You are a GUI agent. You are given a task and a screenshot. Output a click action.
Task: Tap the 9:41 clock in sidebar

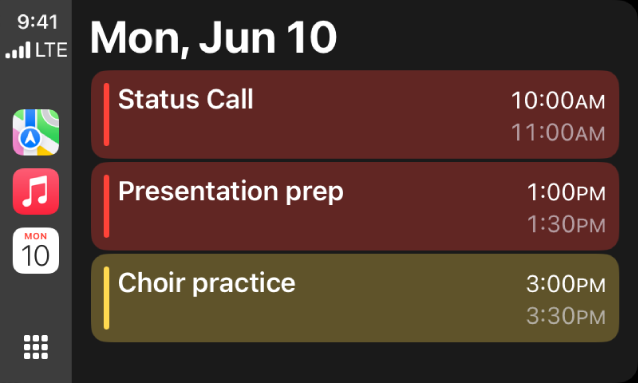pyautogui.click(x=37, y=22)
